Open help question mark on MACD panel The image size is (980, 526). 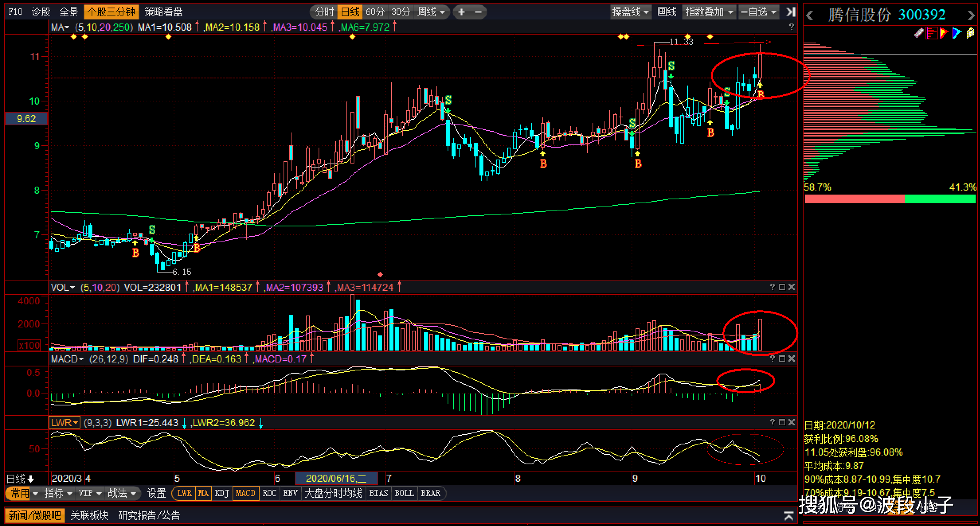click(x=773, y=358)
